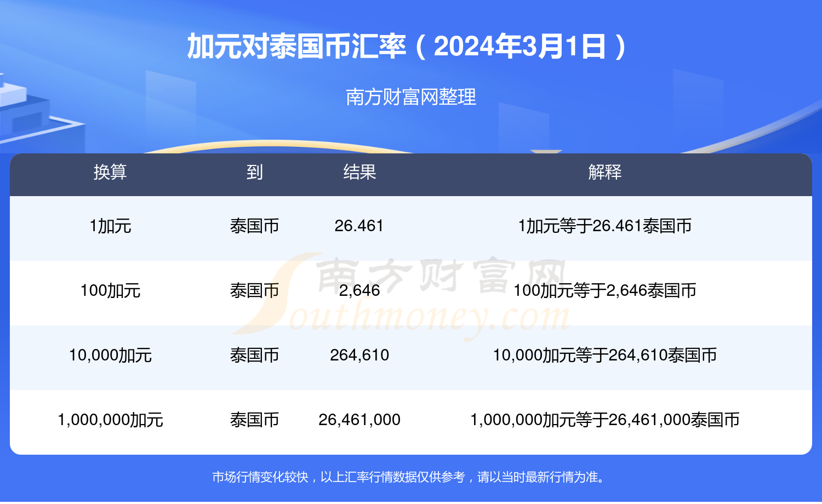Click the footer disclaimer 市场行情变化较快

point(260,477)
